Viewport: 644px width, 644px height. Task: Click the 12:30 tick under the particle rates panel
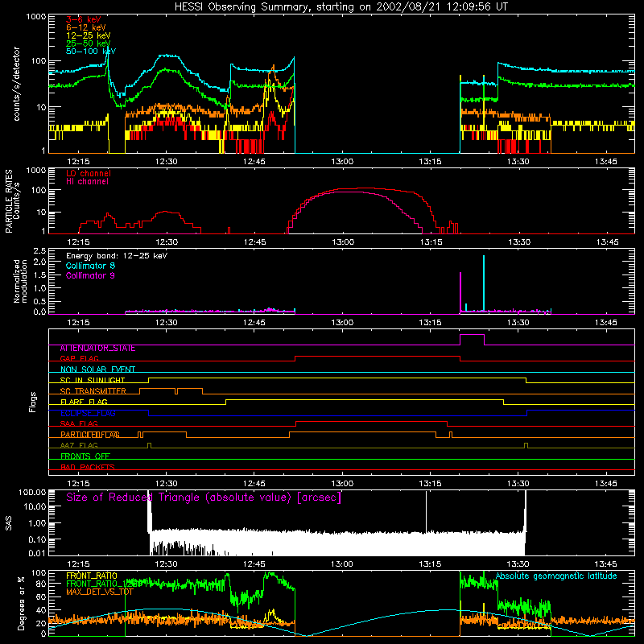[x=167, y=242]
